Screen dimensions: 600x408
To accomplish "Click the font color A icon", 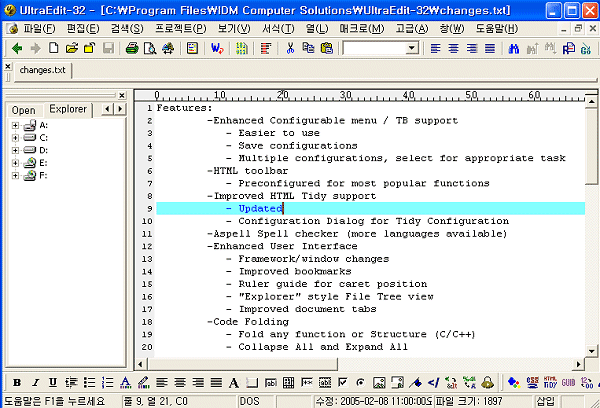I will point(126,382).
